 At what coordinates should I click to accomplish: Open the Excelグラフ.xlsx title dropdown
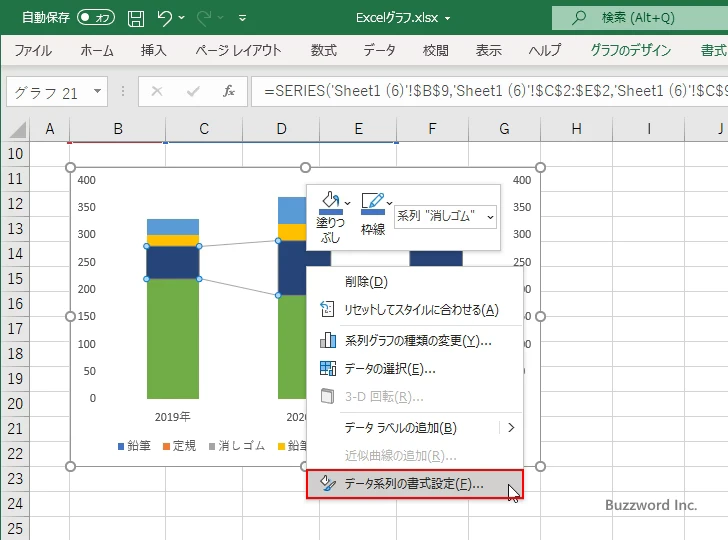pos(448,19)
